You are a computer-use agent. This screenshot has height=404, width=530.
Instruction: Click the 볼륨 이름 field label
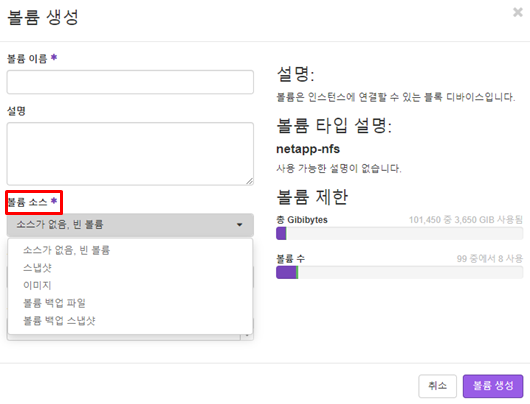pyautogui.click(x=27, y=59)
